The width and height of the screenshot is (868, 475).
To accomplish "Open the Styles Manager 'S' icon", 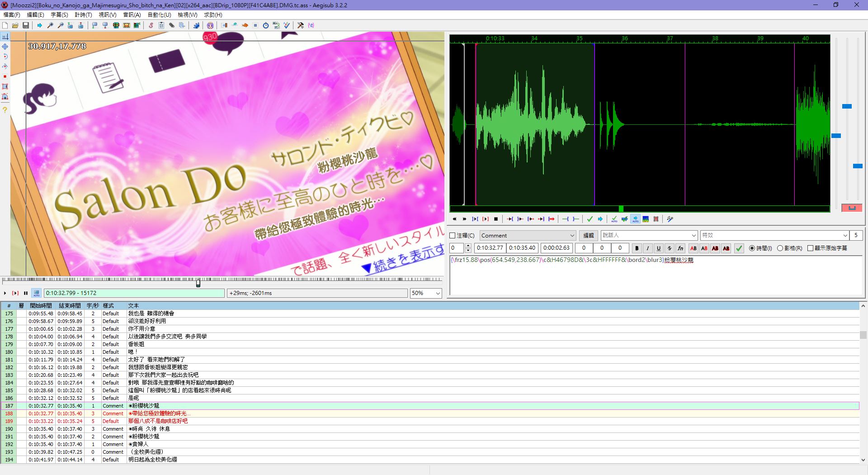I will [151, 25].
